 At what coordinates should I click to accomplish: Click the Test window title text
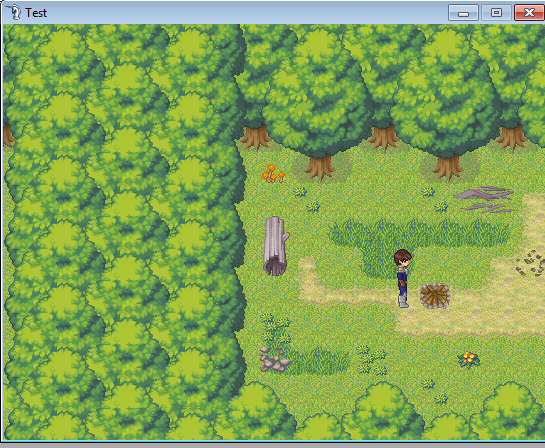pyautogui.click(x=36, y=13)
